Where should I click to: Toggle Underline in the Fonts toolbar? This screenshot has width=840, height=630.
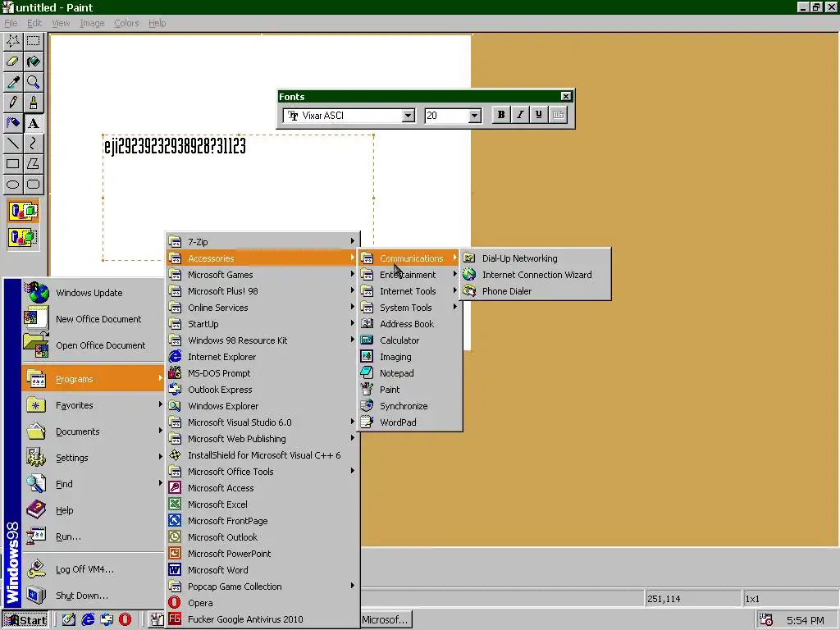(x=538, y=115)
